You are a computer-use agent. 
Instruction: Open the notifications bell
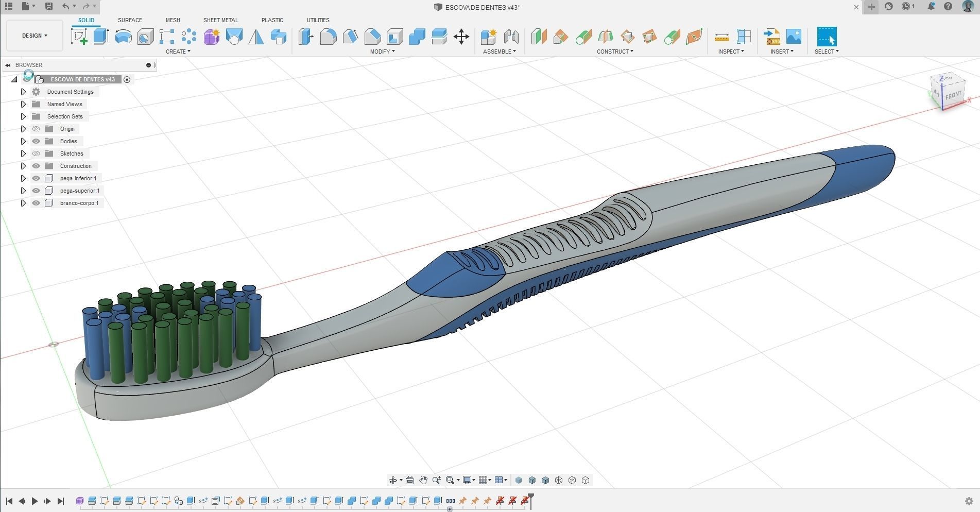[931, 7]
